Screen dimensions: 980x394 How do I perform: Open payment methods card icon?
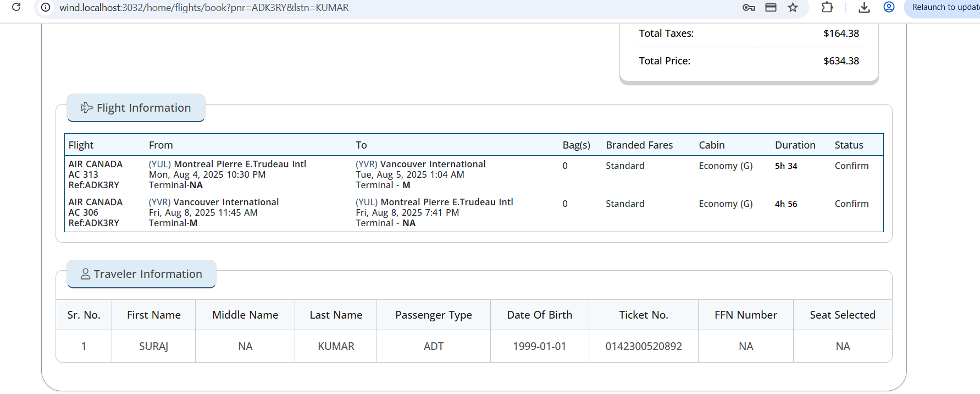coord(771,8)
